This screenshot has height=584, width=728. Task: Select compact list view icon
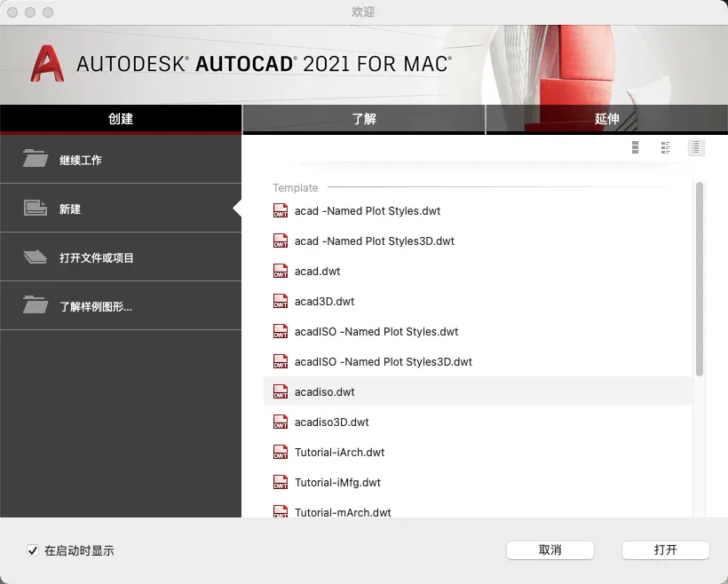696,147
